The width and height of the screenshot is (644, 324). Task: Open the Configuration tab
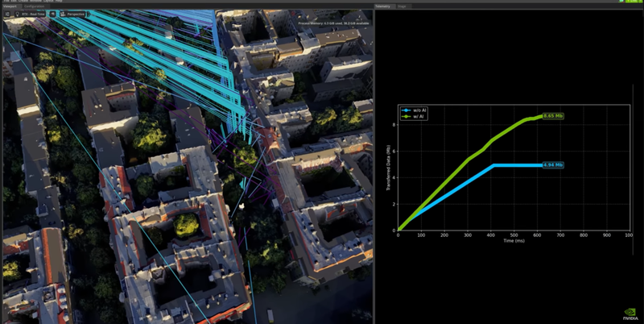click(34, 6)
